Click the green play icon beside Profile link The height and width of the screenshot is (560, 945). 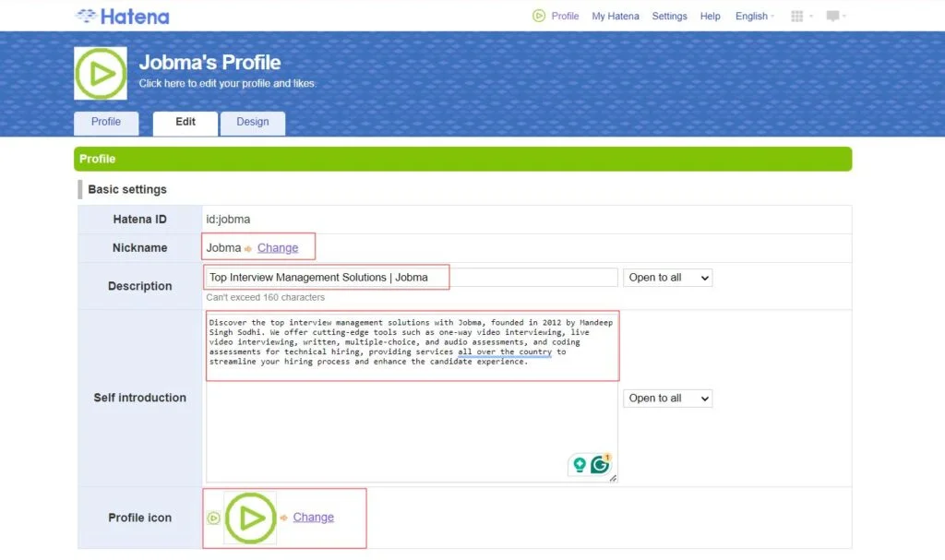pyautogui.click(x=539, y=16)
